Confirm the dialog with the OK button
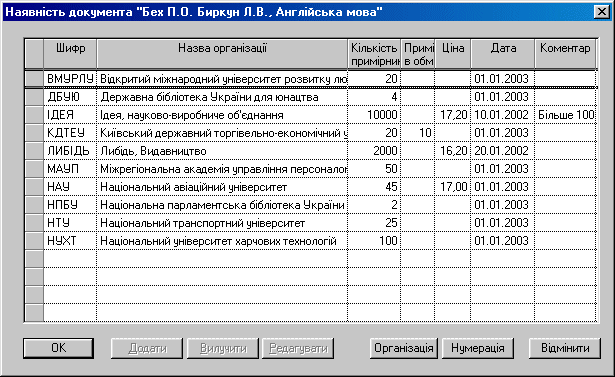The width and height of the screenshot is (615, 377). [58, 348]
